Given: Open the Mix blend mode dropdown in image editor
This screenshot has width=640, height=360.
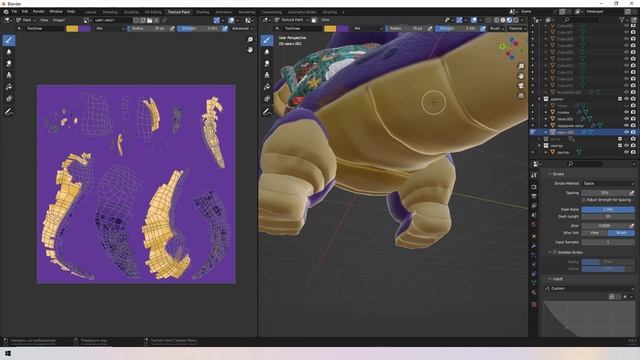Looking at the screenshot, I should tap(110, 29).
